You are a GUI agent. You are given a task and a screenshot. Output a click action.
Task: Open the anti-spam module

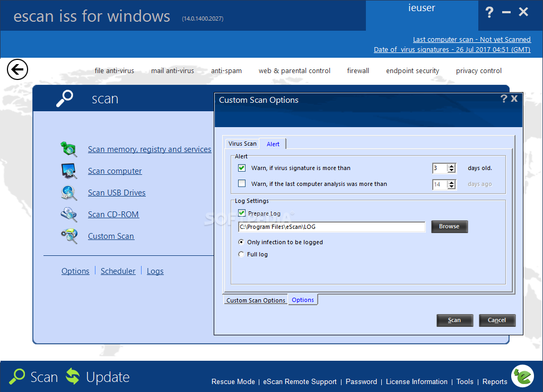coord(226,70)
